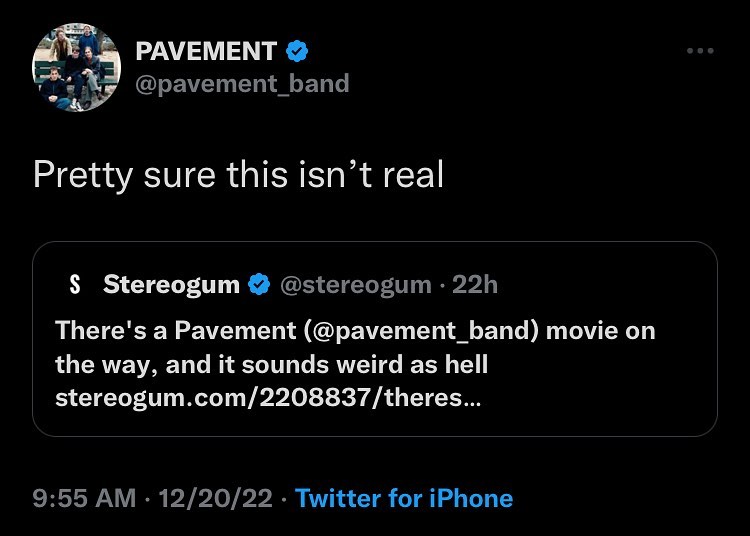The width and height of the screenshot is (750, 536).
Task: Click the 9:55 AM tweet time
Action: (83, 498)
